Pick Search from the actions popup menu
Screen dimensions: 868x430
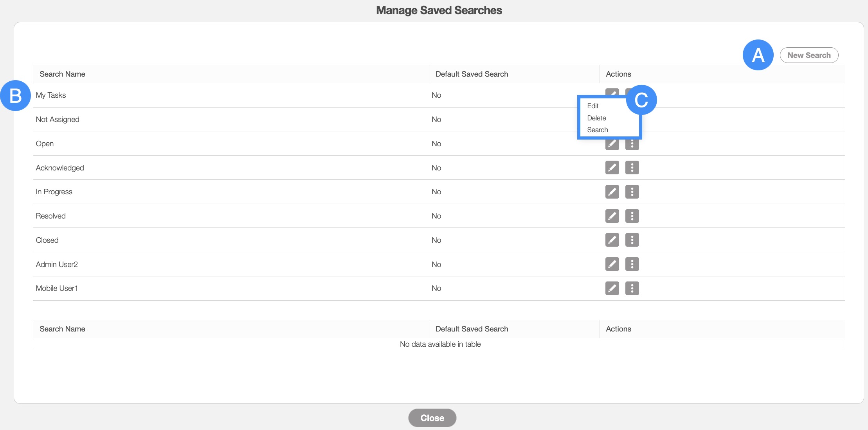[598, 130]
